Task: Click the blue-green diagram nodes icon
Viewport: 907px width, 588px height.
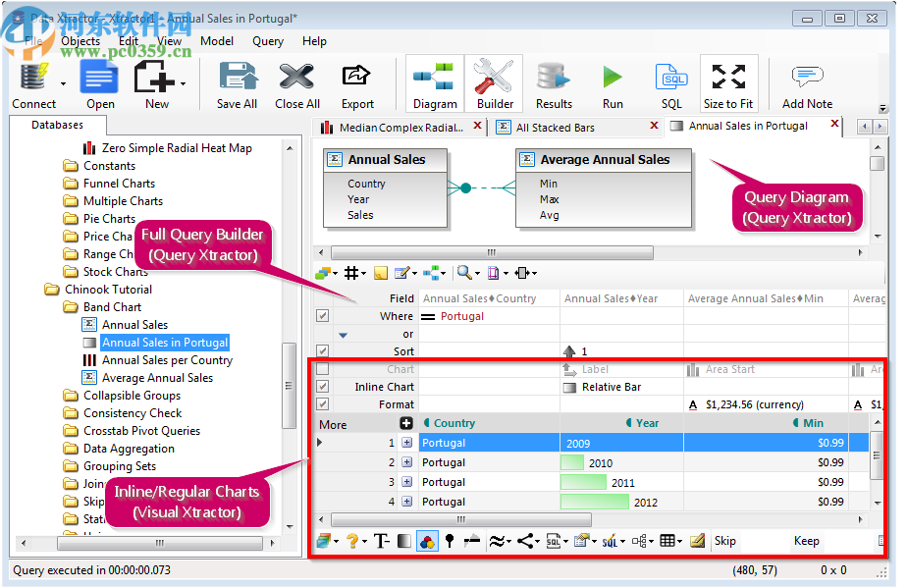Action: [431, 273]
